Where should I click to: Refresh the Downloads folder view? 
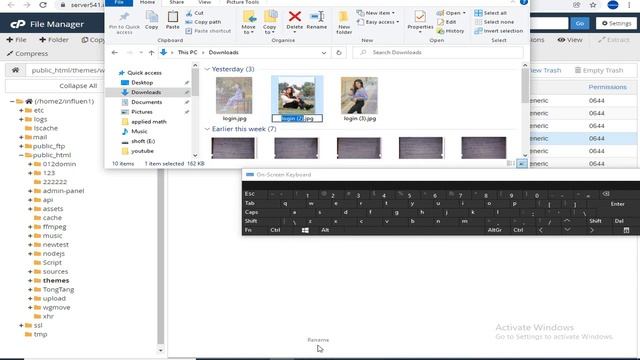coord(339,53)
